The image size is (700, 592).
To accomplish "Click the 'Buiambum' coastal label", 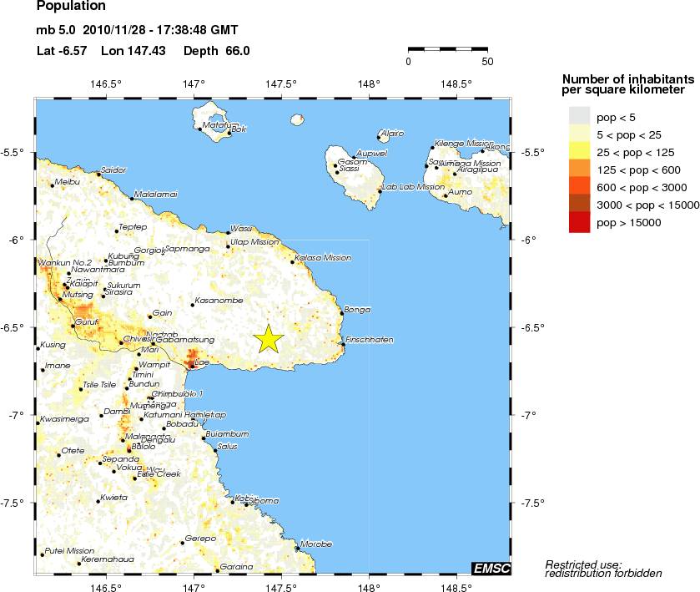I will pyautogui.click(x=227, y=434).
